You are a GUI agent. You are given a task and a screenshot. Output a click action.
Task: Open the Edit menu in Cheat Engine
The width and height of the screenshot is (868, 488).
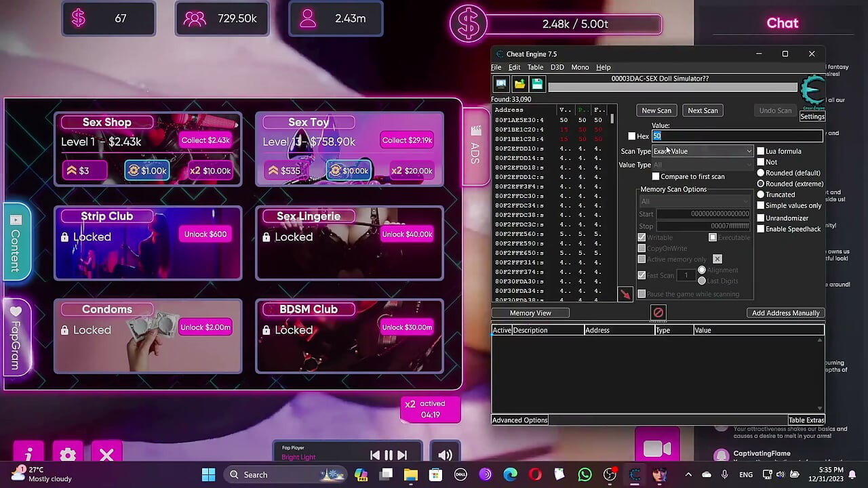pyautogui.click(x=515, y=67)
